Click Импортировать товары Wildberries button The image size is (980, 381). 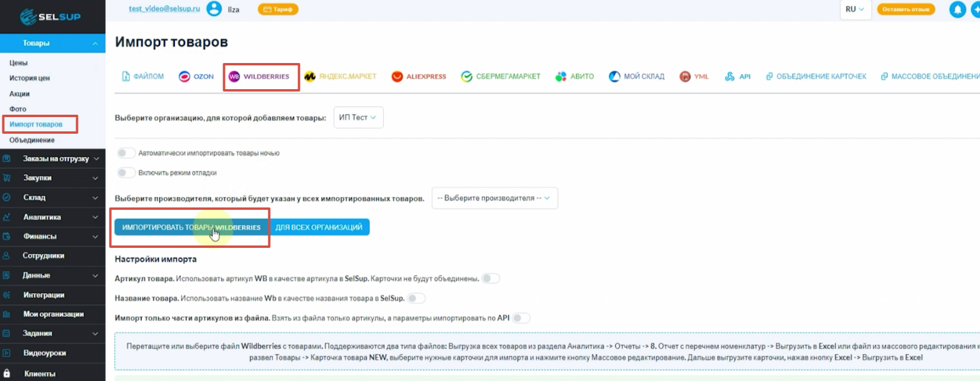point(191,227)
